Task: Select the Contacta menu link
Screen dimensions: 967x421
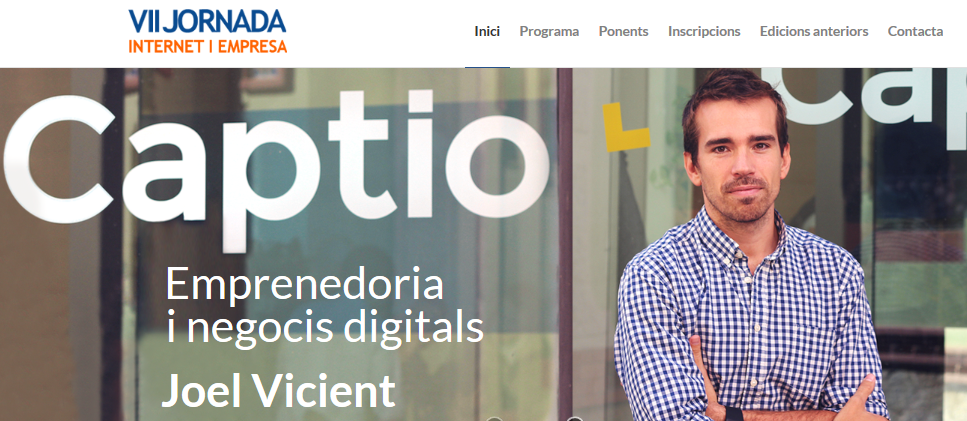Action: click(x=915, y=31)
